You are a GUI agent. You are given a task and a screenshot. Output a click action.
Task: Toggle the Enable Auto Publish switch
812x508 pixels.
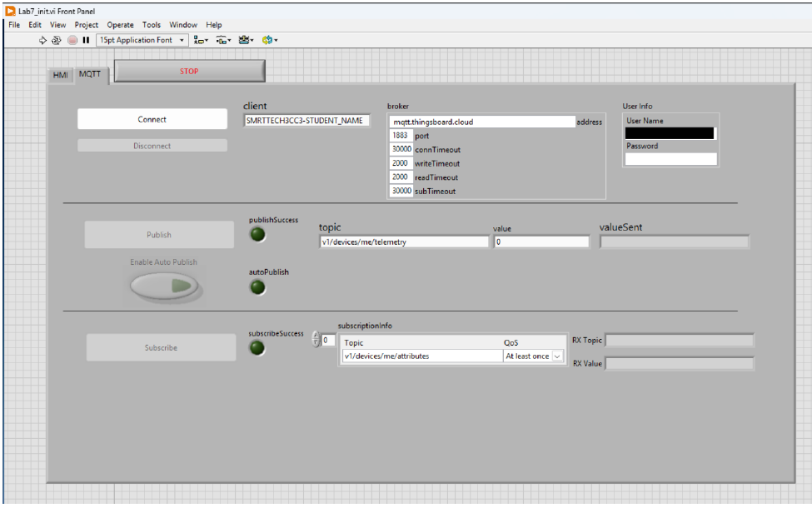(164, 286)
